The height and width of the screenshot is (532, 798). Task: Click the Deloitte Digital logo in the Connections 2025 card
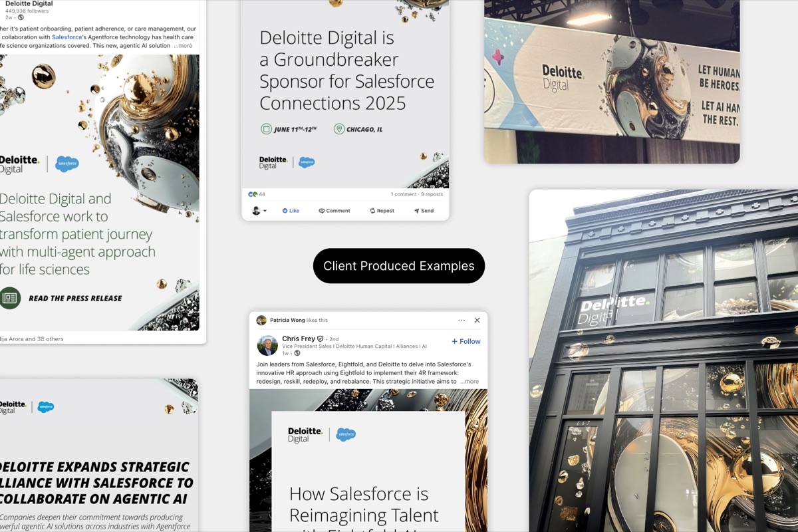tap(273, 162)
